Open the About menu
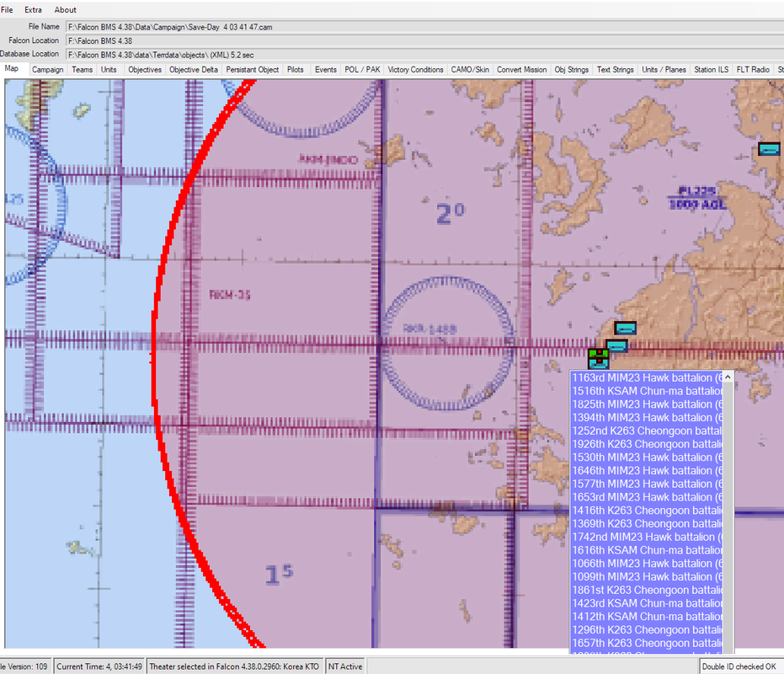 click(x=66, y=9)
